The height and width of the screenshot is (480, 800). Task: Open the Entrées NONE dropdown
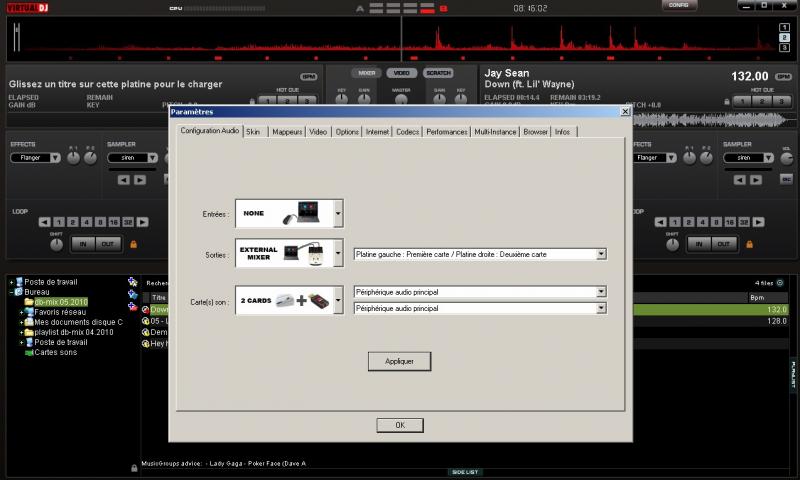pyautogui.click(x=338, y=213)
